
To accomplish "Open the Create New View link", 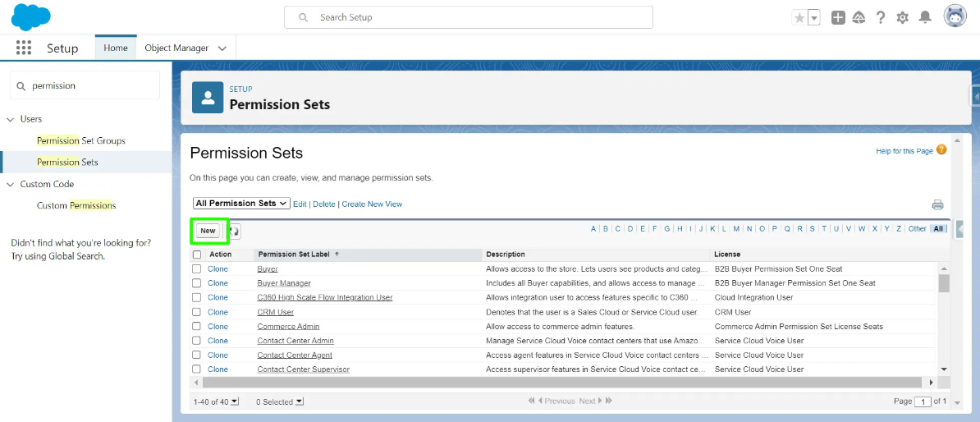I will pos(372,204).
